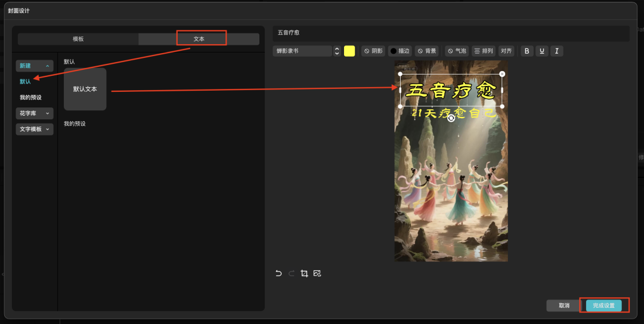This screenshot has width=644, height=324.
Task: Delete the selected text box with X handle
Action: point(502,74)
